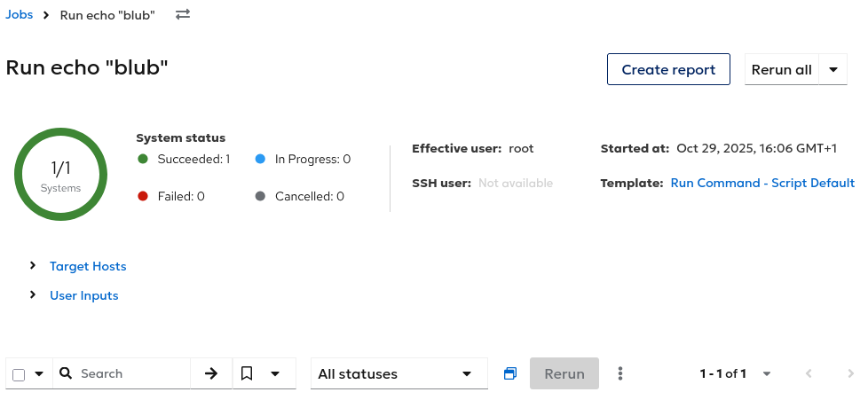Screen dimensions: 868x400
Task: Toggle the select all checkbox
Action: 20,374
